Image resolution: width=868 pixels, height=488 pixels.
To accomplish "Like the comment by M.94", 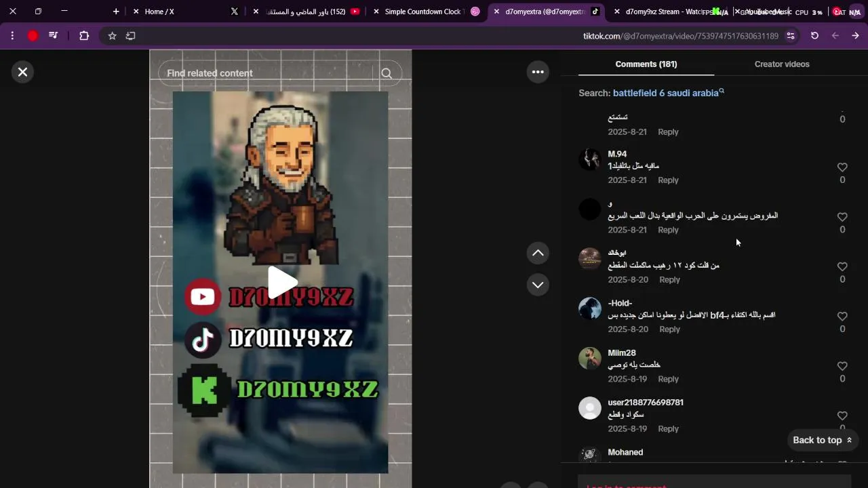I will (842, 167).
